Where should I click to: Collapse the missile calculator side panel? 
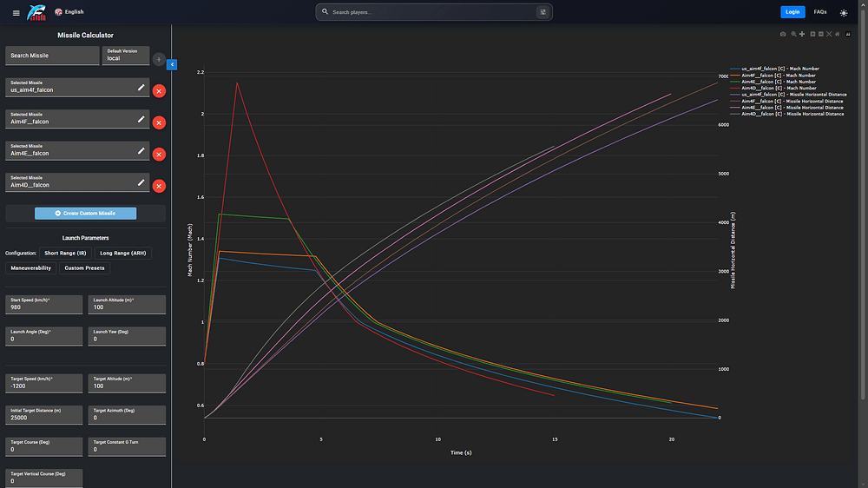[x=172, y=65]
